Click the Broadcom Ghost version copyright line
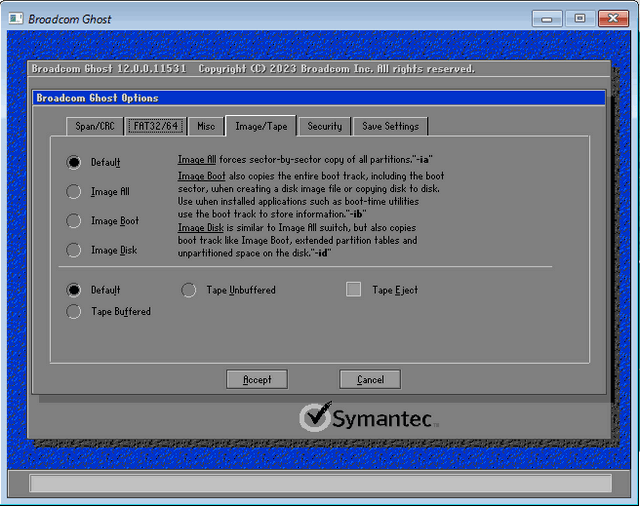Viewport: 640px width, 507px height. [x=253, y=69]
